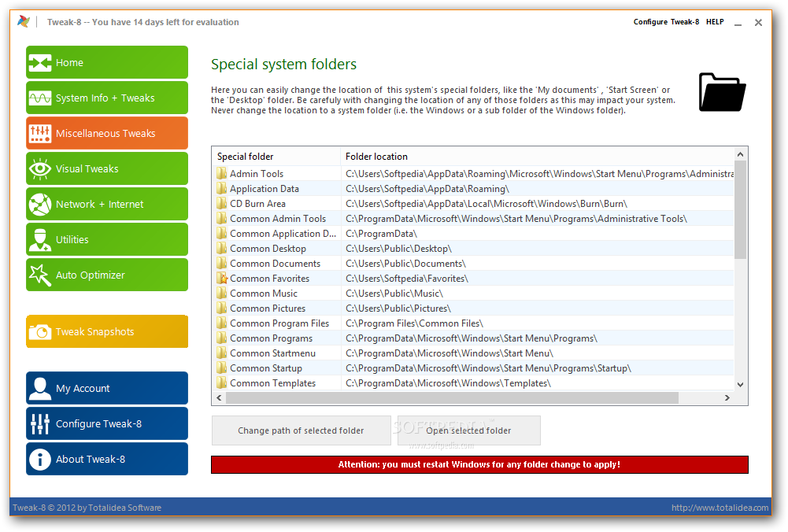Click path C:\Users\Softpedia\Favorites\

click(x=407, y=279)
